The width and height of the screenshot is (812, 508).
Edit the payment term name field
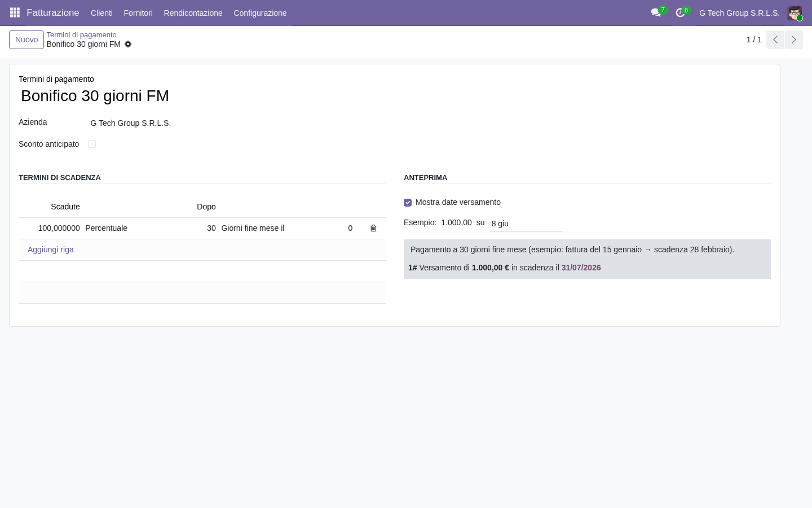(395, 95)
